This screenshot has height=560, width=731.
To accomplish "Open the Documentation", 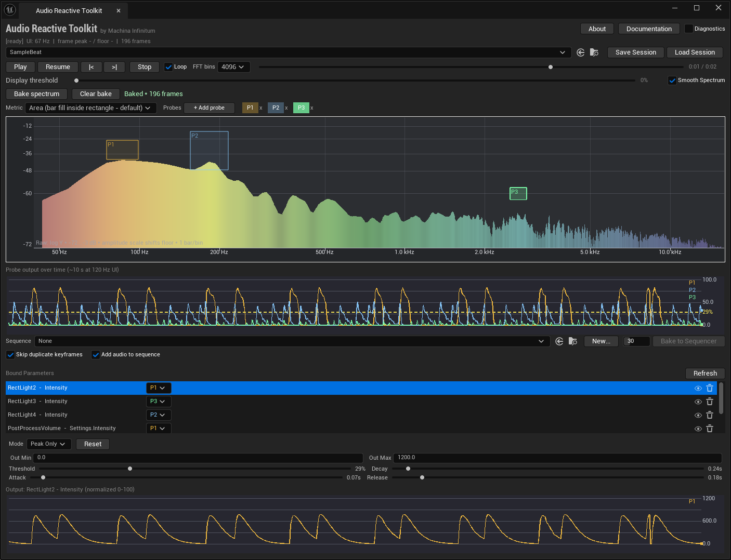I will click(x=649, y=29).
